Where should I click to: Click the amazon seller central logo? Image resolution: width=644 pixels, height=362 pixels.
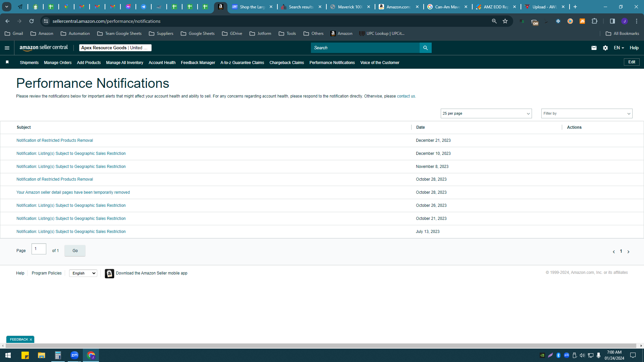click(44, 48)
